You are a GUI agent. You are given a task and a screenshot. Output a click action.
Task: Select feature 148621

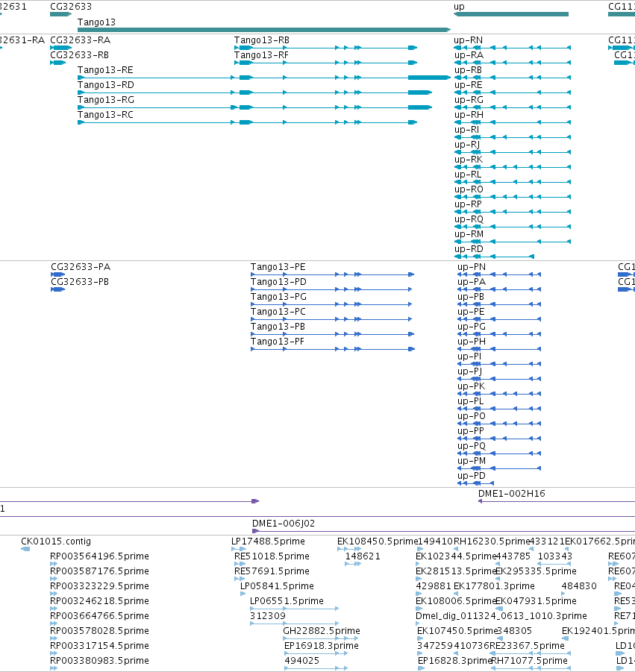tap(363, 556)
